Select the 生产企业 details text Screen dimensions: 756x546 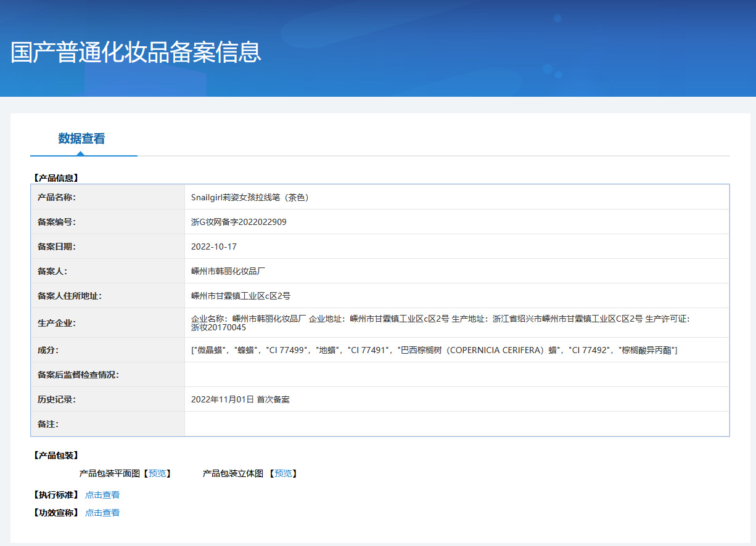[441, 323]
